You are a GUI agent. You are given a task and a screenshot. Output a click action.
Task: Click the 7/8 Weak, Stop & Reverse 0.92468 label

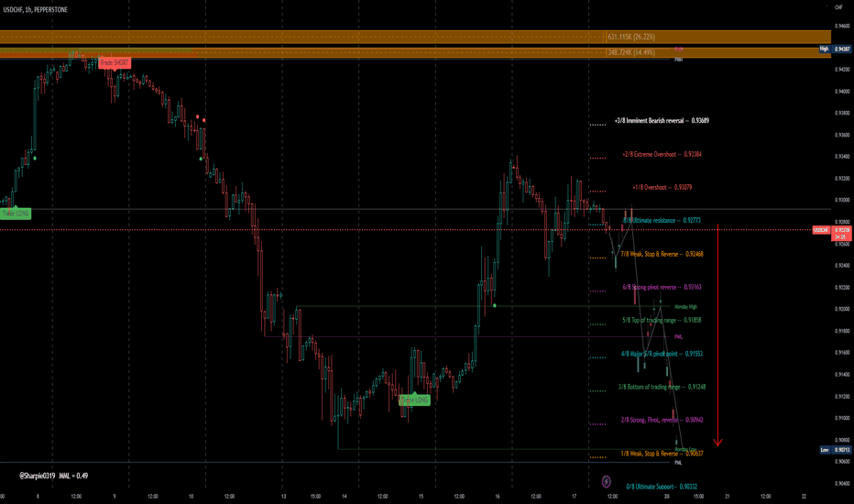662,254
